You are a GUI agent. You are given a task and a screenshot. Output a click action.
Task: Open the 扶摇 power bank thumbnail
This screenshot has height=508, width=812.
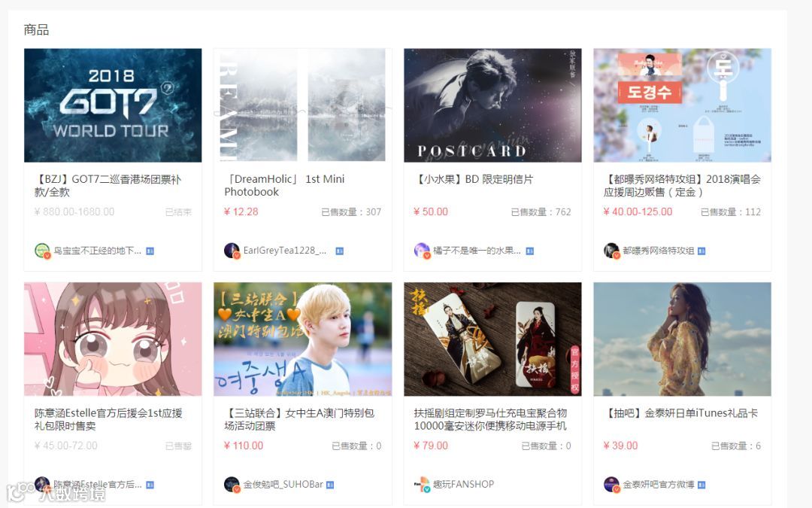(x=492, y=339)
